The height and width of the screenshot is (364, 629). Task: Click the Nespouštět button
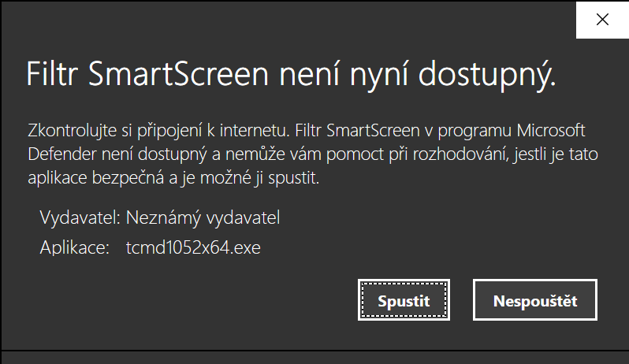click(535, 300)
